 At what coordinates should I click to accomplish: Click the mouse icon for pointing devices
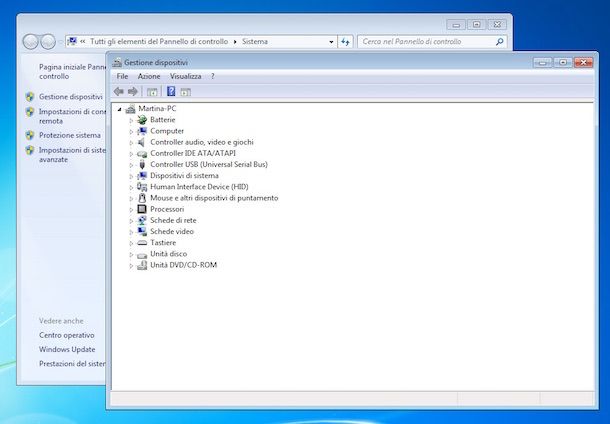[x=142, y=198]
